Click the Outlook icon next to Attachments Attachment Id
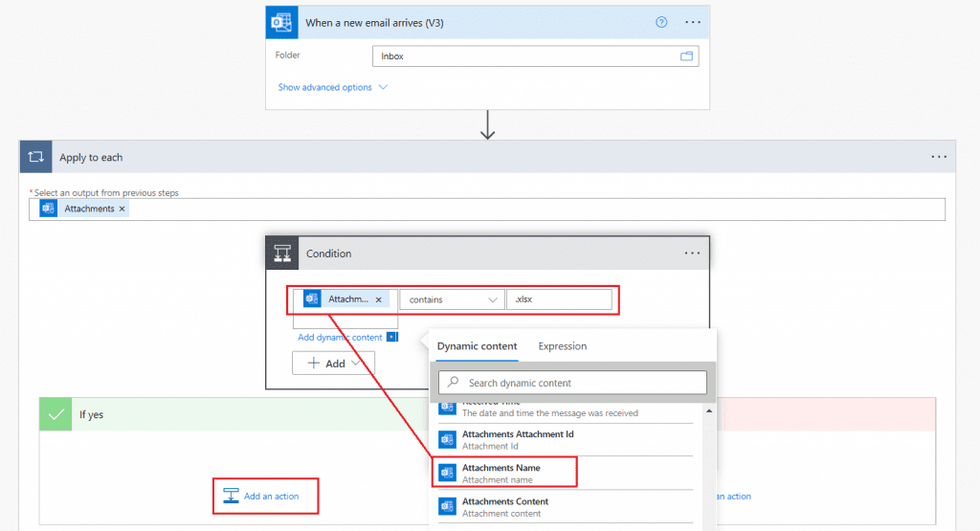 447,440
